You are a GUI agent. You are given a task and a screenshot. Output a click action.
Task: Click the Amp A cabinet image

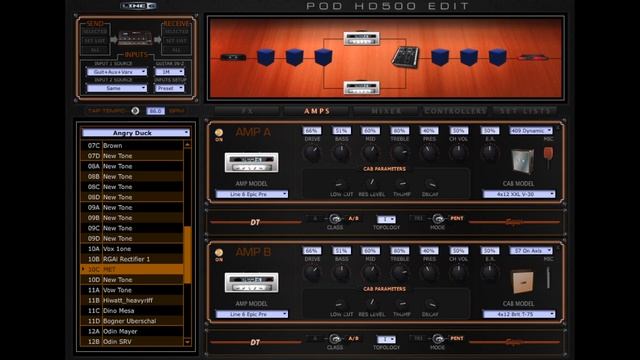522,161
